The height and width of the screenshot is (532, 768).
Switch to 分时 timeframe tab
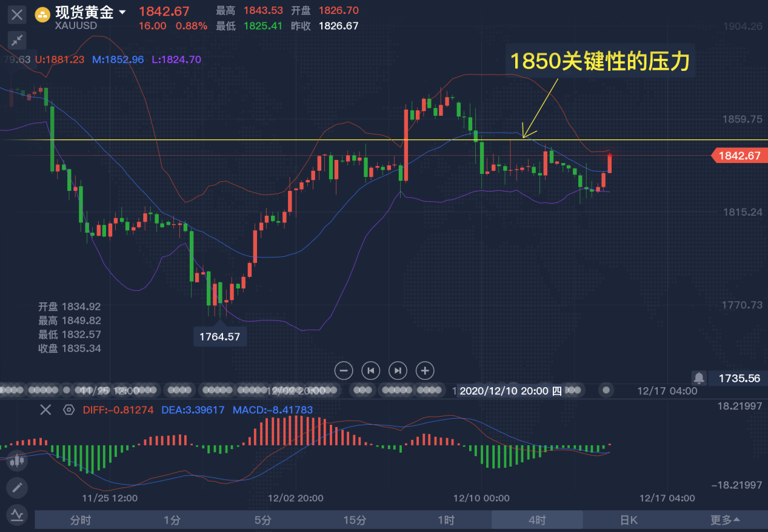[x=81, y=520]
